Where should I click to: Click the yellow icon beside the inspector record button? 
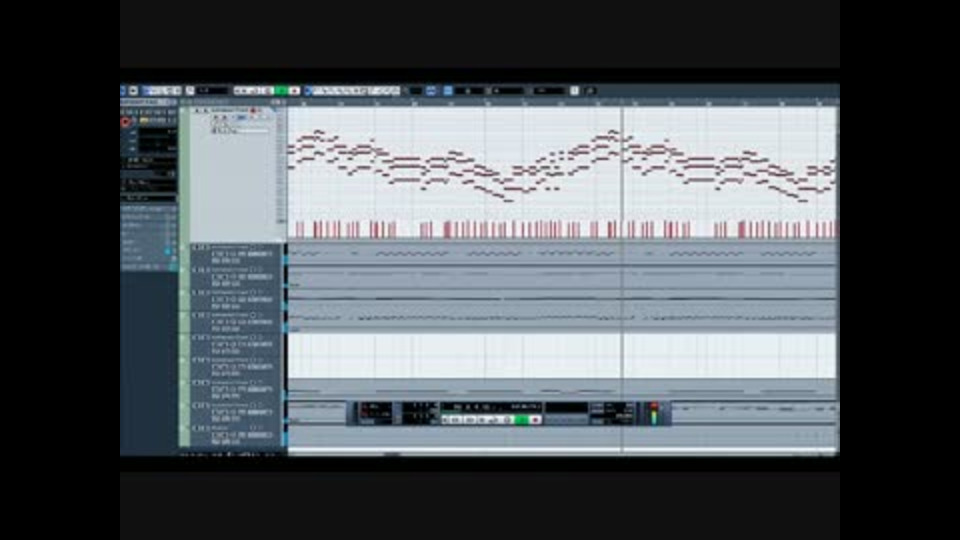144,121
